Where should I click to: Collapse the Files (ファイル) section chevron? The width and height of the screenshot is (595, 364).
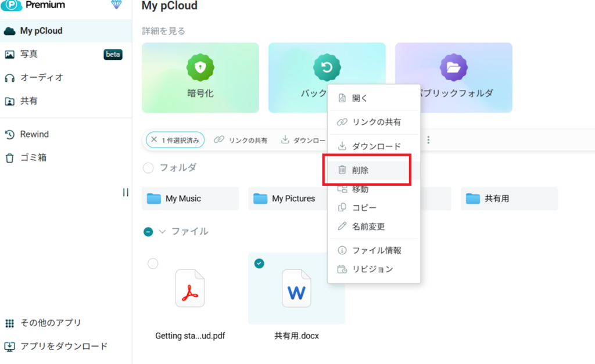162,232
